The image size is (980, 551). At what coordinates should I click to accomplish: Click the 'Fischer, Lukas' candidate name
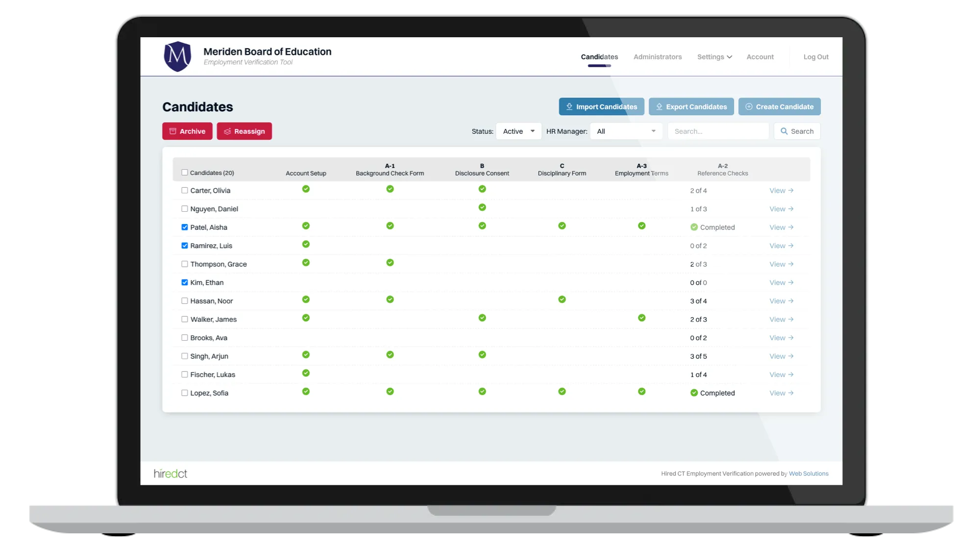click(x=213, y=375)
